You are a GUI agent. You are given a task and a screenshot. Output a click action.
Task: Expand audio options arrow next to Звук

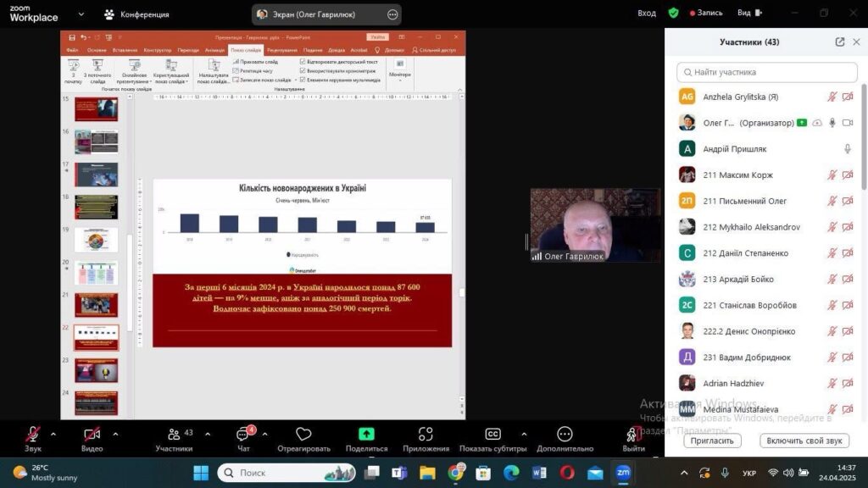coord(53,434)
